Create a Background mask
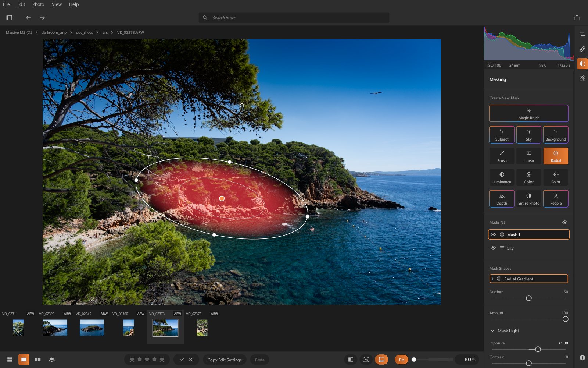 coord(556,135)
